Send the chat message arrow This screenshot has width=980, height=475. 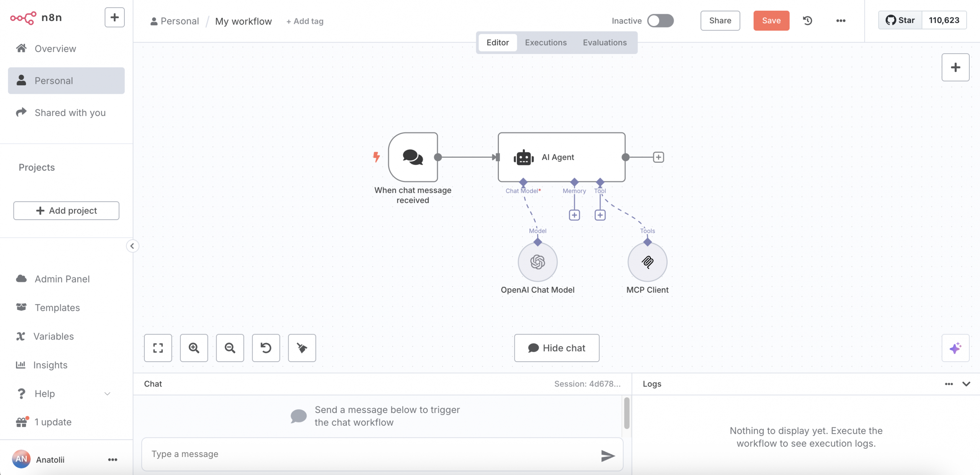pos(608,455)
